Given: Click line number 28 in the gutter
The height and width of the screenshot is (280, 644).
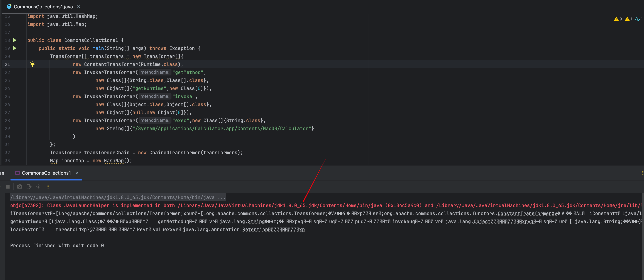Looking at the screenshot, I should click(7, 120).
